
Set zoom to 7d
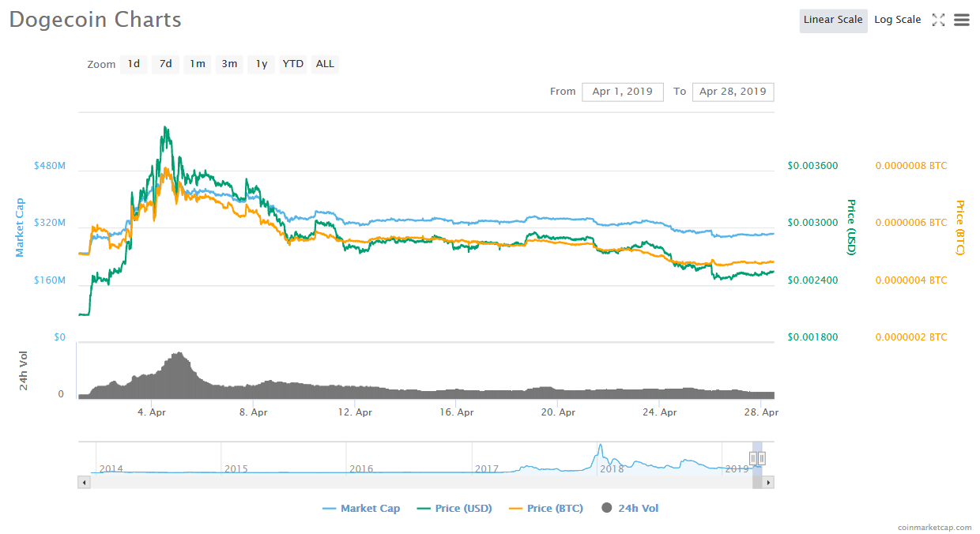click(165, 64)
